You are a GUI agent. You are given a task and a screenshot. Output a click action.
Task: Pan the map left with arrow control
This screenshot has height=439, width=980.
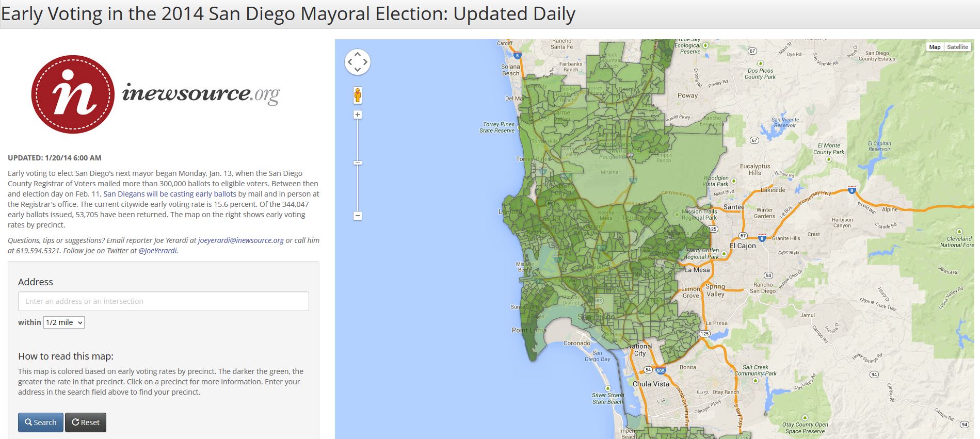(x=350, y=62)
